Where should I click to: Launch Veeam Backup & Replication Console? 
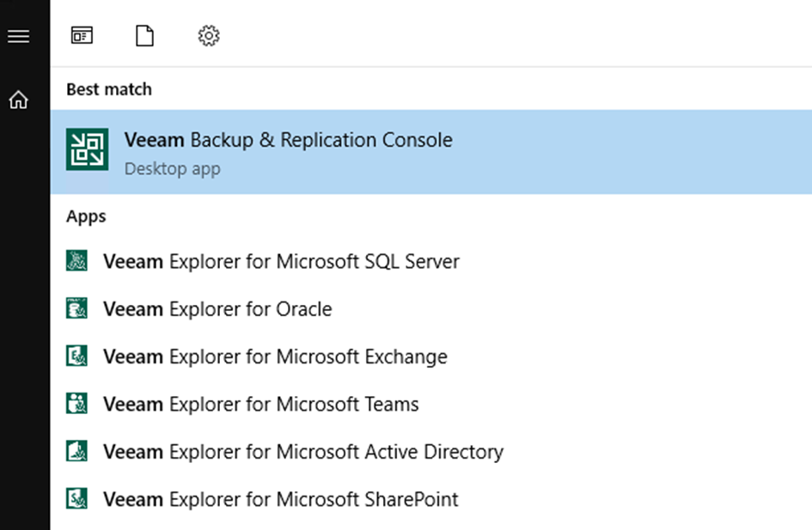click(x=431, y=152)
